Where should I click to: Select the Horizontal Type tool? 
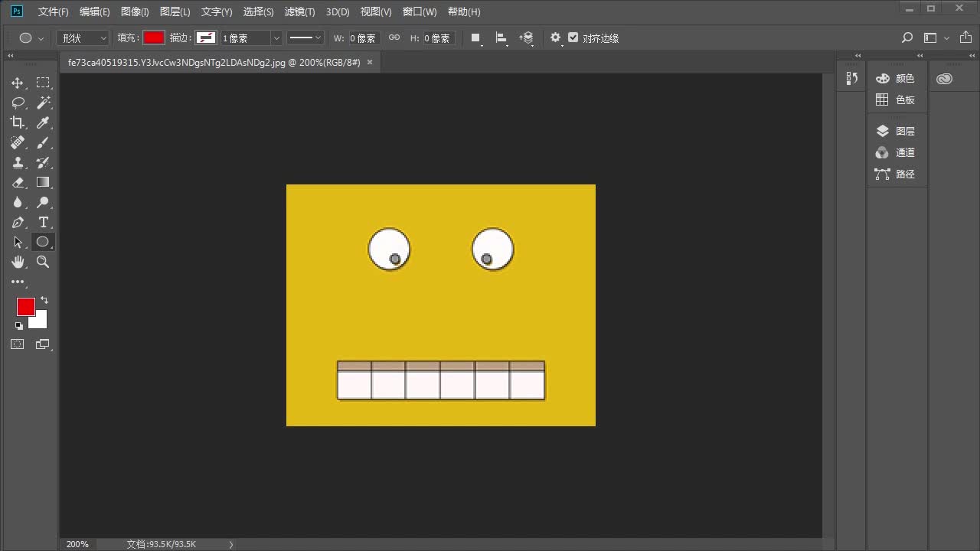point(43,222)
